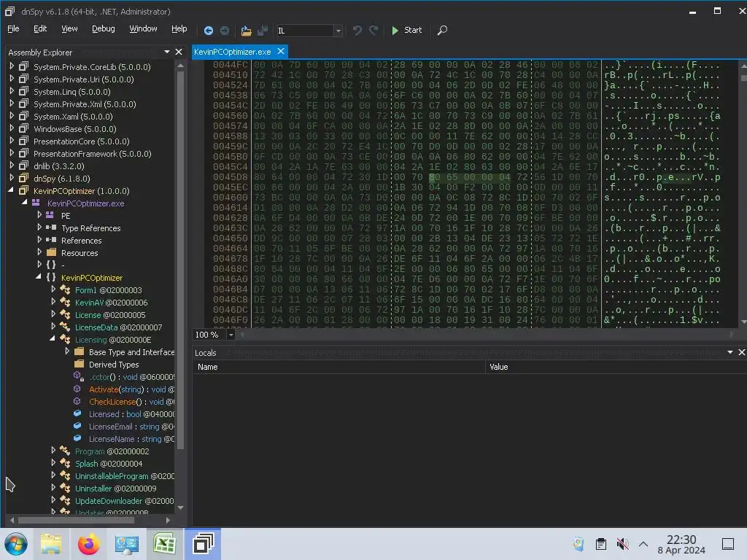Select the KevinPCOptimizer.exe tab
The image size is (747, 560).
[x=233, y=52]
